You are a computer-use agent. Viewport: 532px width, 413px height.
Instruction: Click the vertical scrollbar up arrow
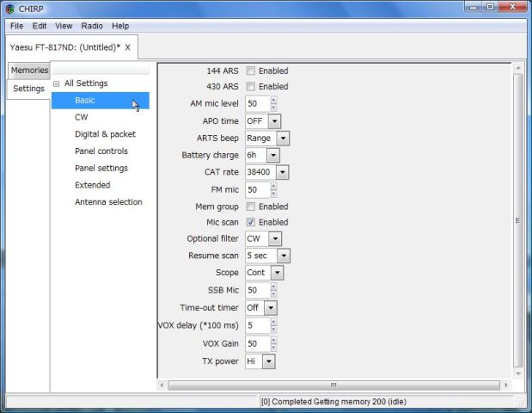518,68
